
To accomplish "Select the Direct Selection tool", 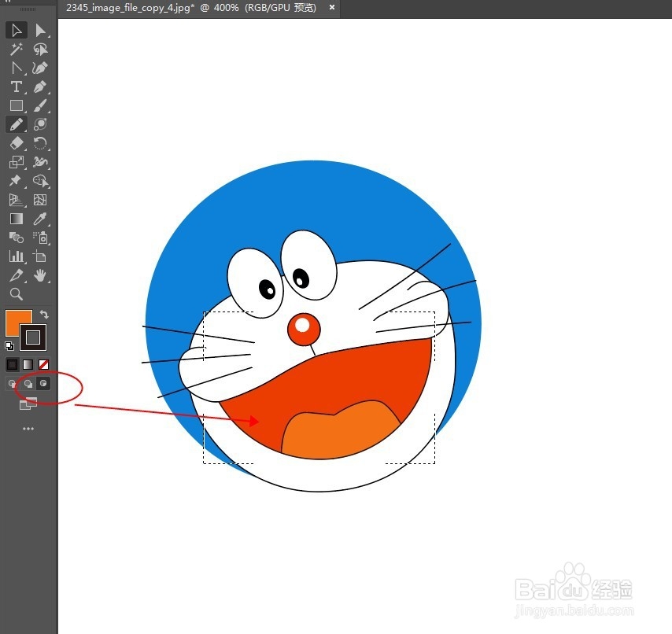I will coord(40,31).
